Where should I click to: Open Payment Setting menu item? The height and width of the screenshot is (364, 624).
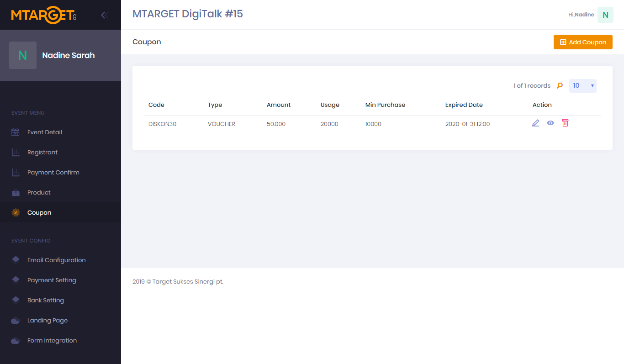pyautogui.click(x=60, y=280)
